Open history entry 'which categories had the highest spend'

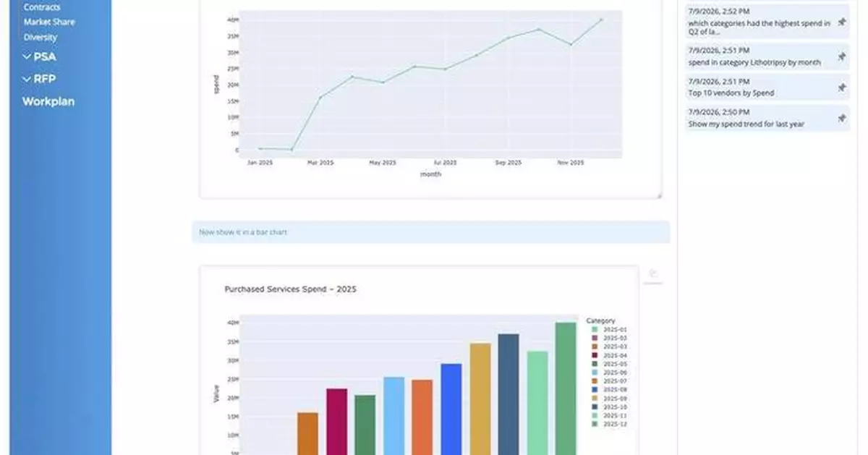(767, 22)
